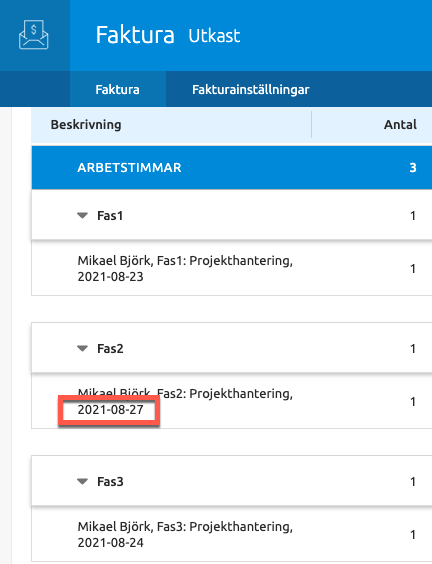Click the Faktura page title
This screenshot has width=432, height=564.
(135, 35)
